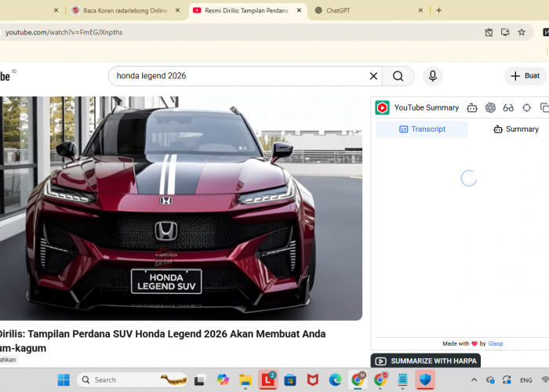The width and height of the screenshot is (549, 392).
Task: Click the address bar URL
Action: (x=64, y=32)
